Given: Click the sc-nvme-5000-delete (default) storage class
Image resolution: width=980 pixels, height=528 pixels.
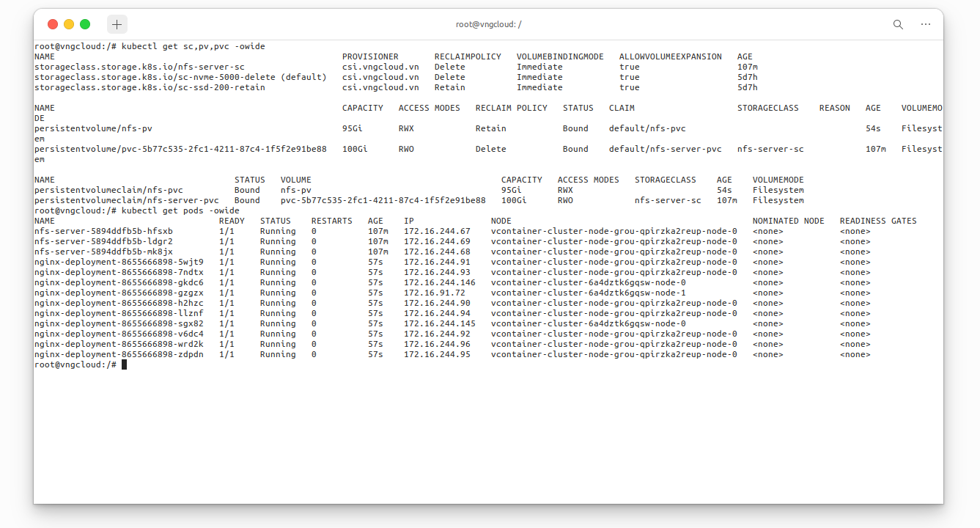Looking at the screenshot, I should pos(180,77).
